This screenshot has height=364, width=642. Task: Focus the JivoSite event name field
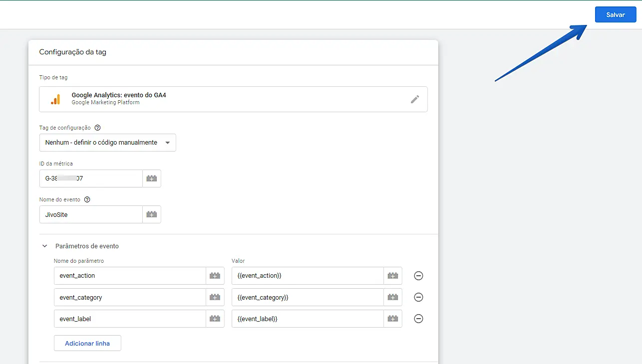click(91, 214)
